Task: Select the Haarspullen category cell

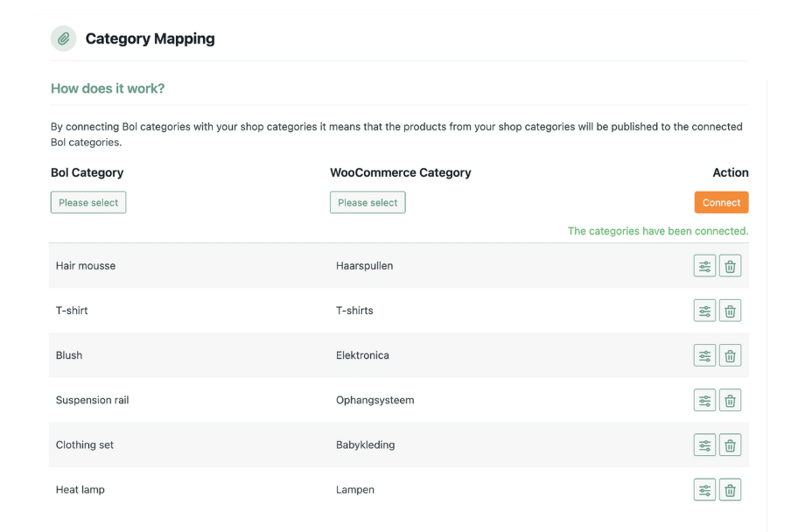Action: (364, 266)
